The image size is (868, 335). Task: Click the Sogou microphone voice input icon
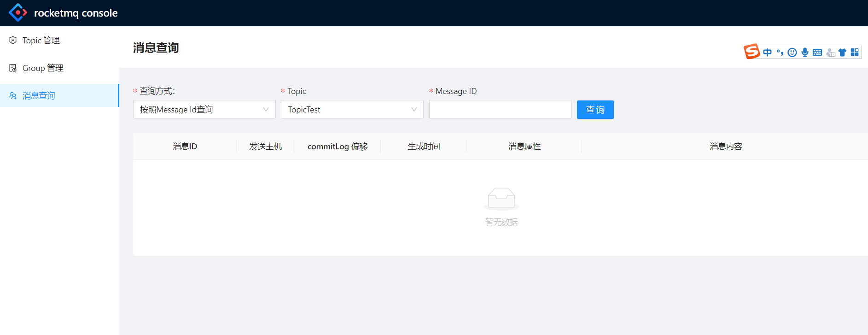[805, 53]
